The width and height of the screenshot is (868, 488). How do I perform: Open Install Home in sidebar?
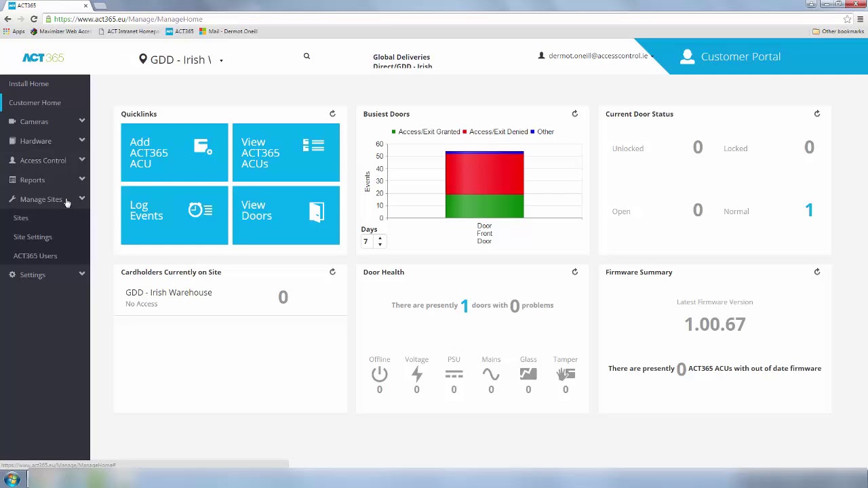tap(28, 83)
